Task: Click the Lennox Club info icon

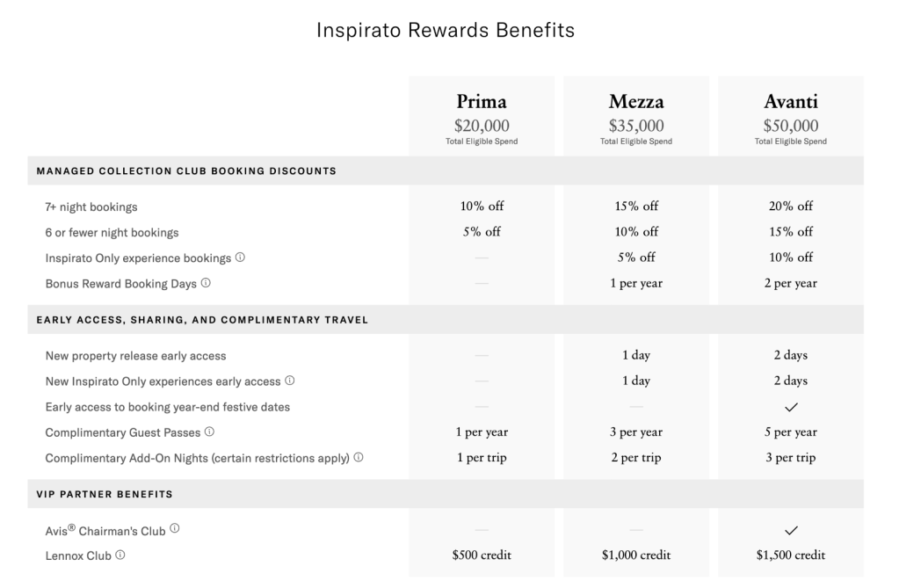Action: pos(120,555)
